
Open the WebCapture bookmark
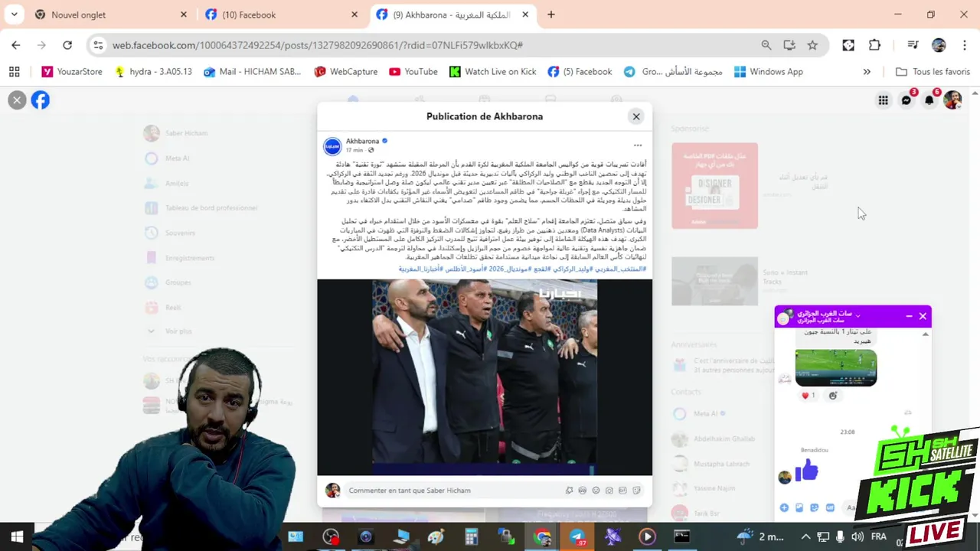coord(345,72)
